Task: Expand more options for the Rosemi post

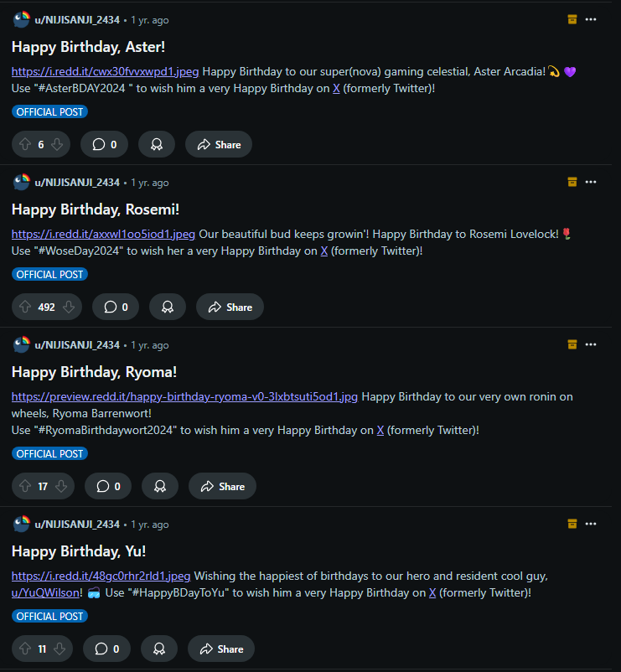Action: (591, 182)
